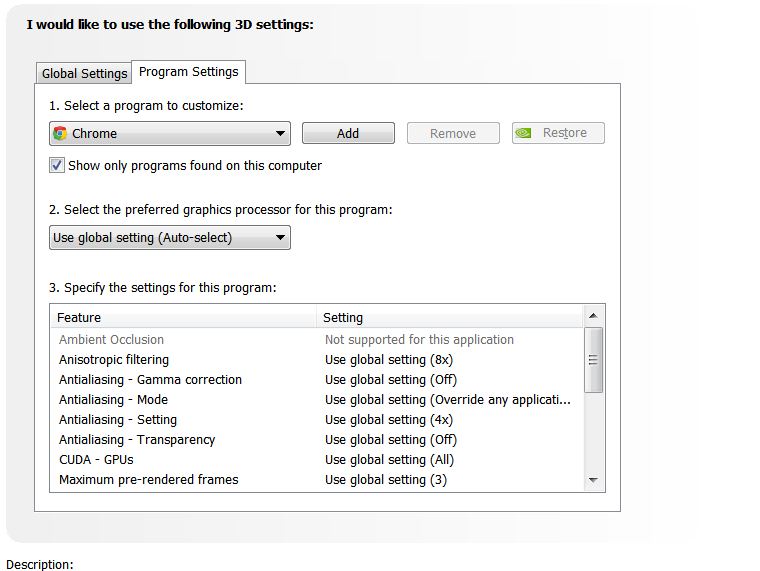
Task: Switch to the Global Settings tab
Action: click(84, 73)
